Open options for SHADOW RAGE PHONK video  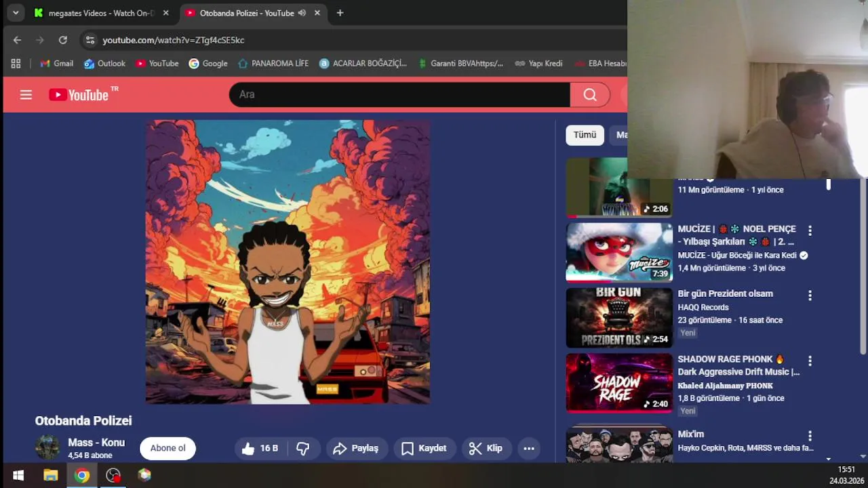coord(810,361)
